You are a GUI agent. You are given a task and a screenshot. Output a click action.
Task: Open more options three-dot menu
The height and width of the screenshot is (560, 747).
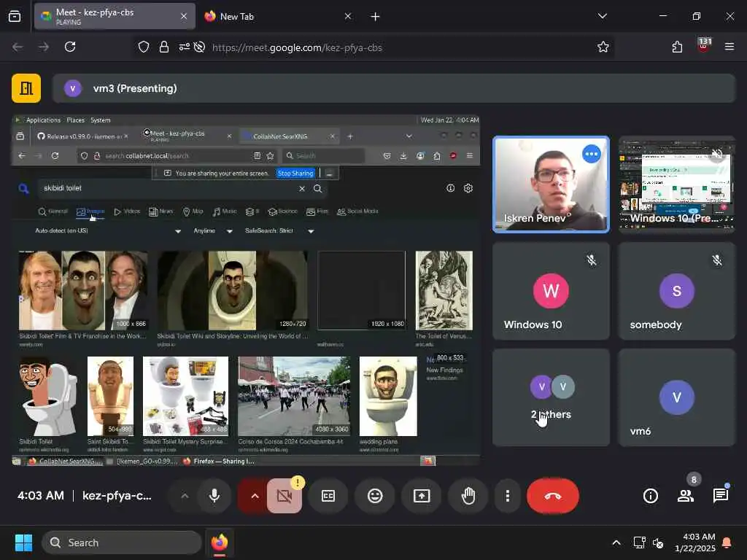click(x=508, y=496)
